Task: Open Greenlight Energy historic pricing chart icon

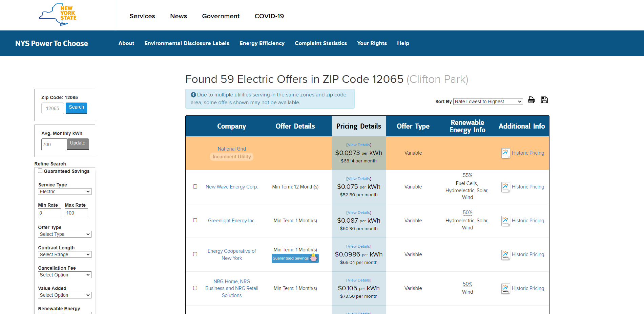Action: coord(505,221)
